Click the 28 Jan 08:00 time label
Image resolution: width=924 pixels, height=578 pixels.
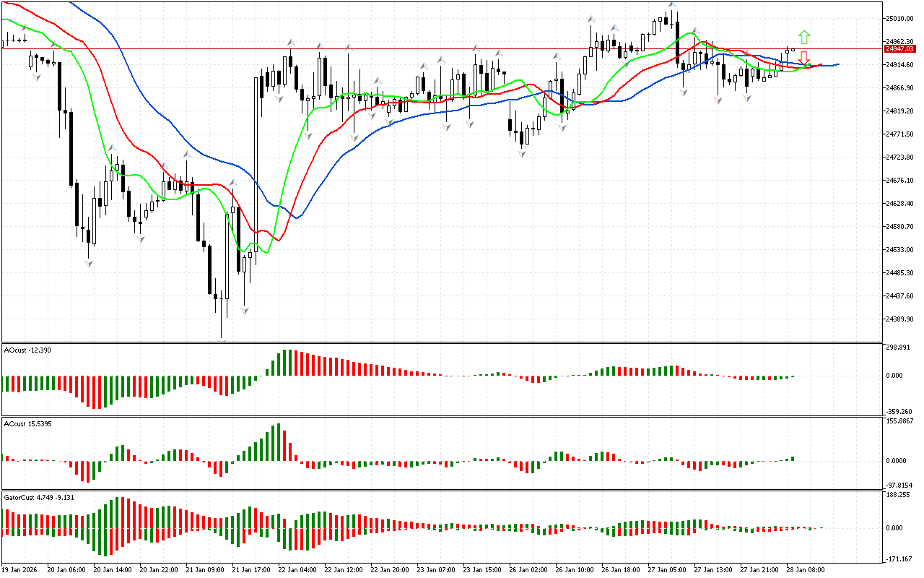pyautogui.click(x=808, y=569)
